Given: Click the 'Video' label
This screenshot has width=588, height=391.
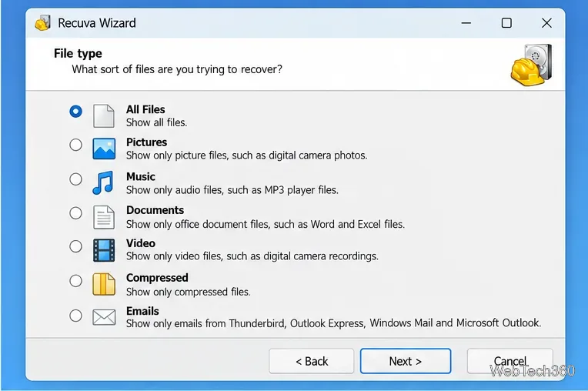Looking at the screenshot, I should point(141,243).
